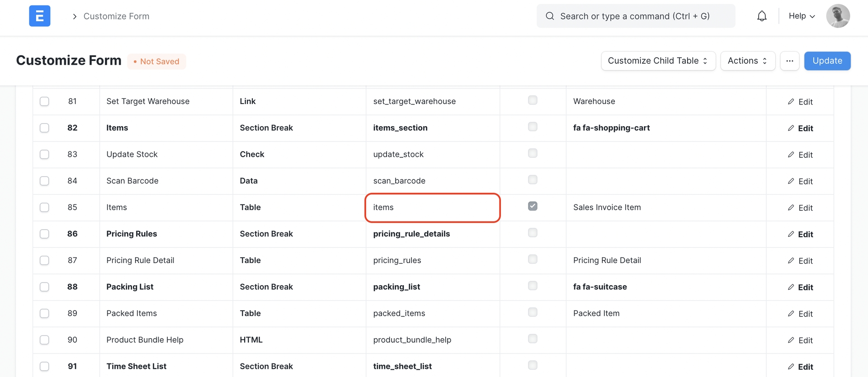Click the pencil Edit icon for row 85
868x377 pixels.
tap(791, 207)
